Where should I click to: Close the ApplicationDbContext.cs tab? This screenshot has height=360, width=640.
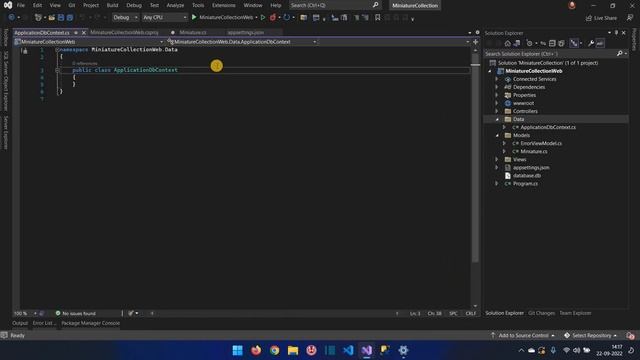click(84, 33)
